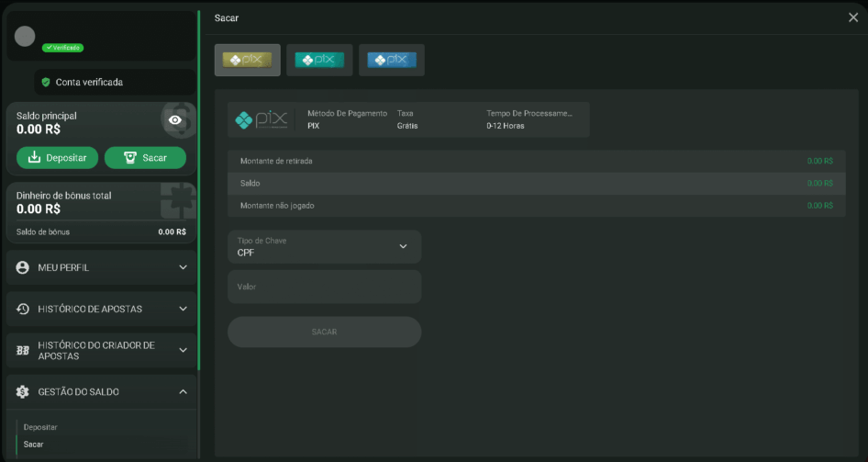This screenshot has width=868, height=462.
Task: Click the user avatar circle
Action: click(x=26, y=36)
